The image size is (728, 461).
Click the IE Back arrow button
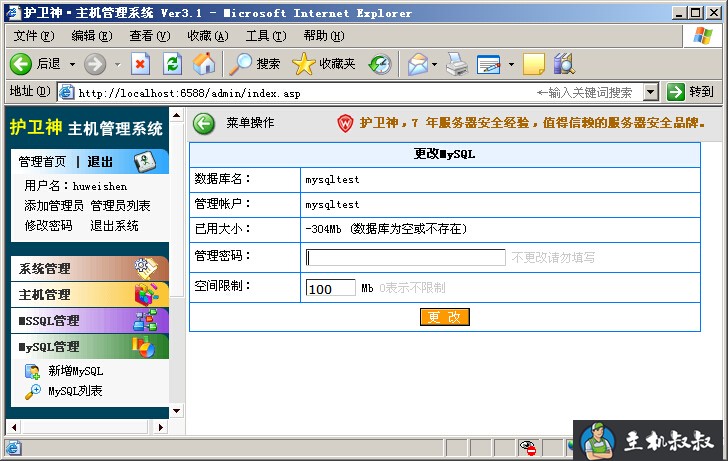pos(21,64)
